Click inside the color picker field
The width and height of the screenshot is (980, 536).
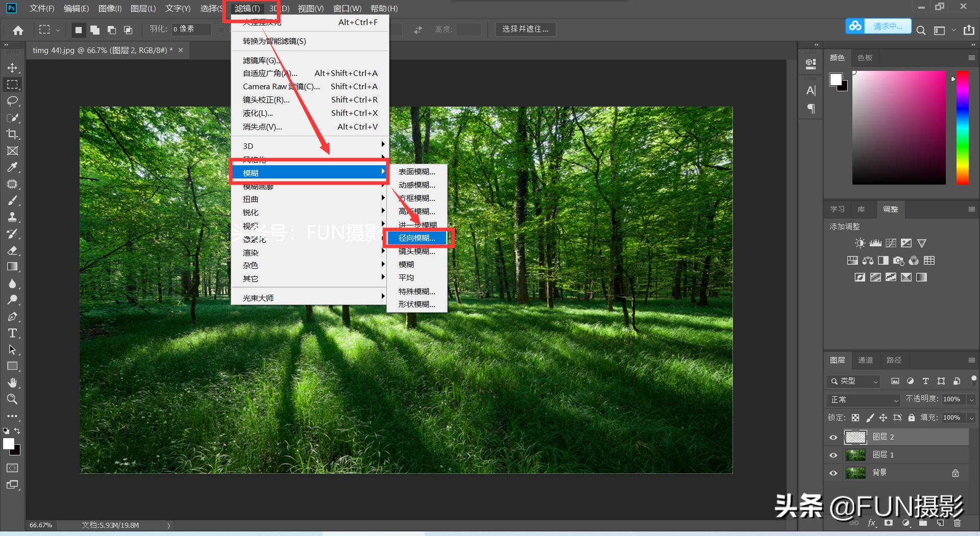(899, 127)
